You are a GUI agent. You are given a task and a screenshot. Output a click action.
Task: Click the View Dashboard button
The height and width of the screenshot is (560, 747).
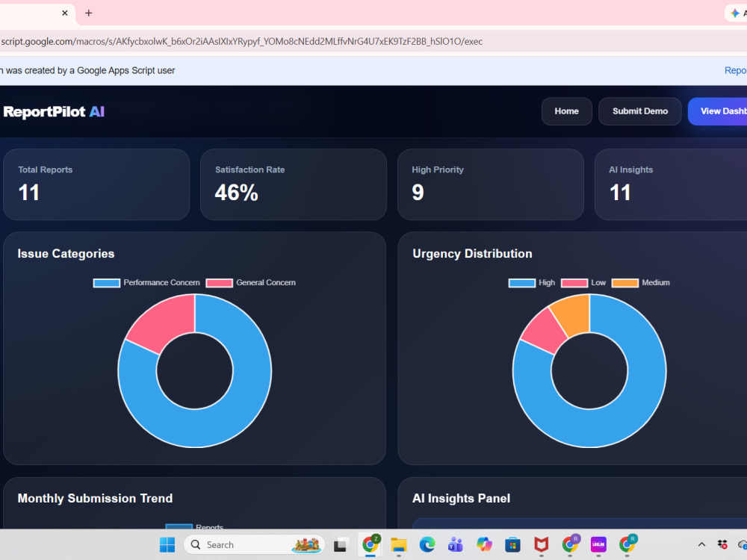717,111
